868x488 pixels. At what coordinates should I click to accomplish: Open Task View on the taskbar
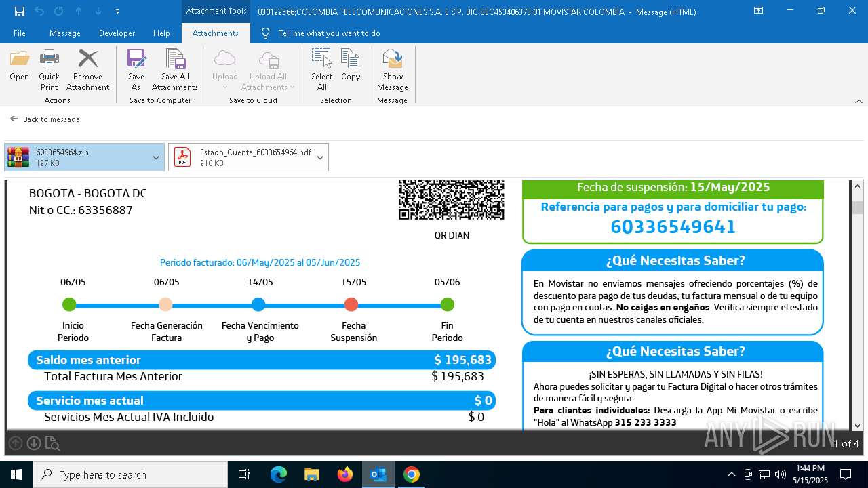pyautogui.click(x=244, y=474)
